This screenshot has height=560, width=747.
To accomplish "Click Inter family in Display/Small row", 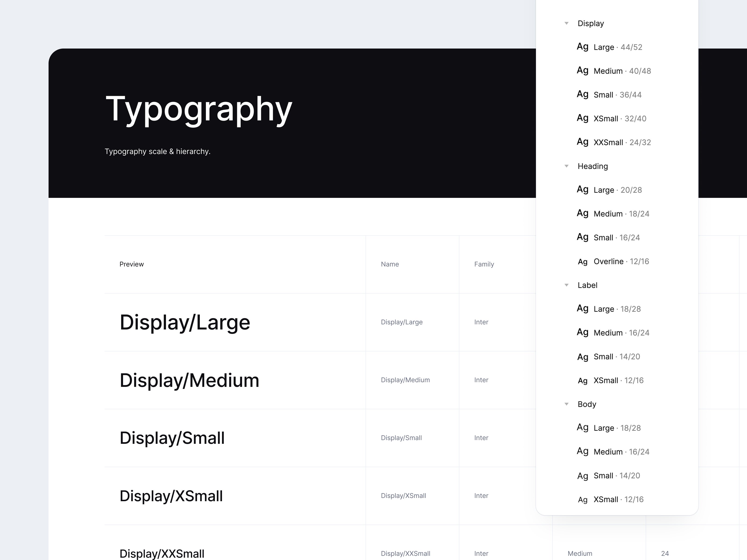I will pos(481,438).
